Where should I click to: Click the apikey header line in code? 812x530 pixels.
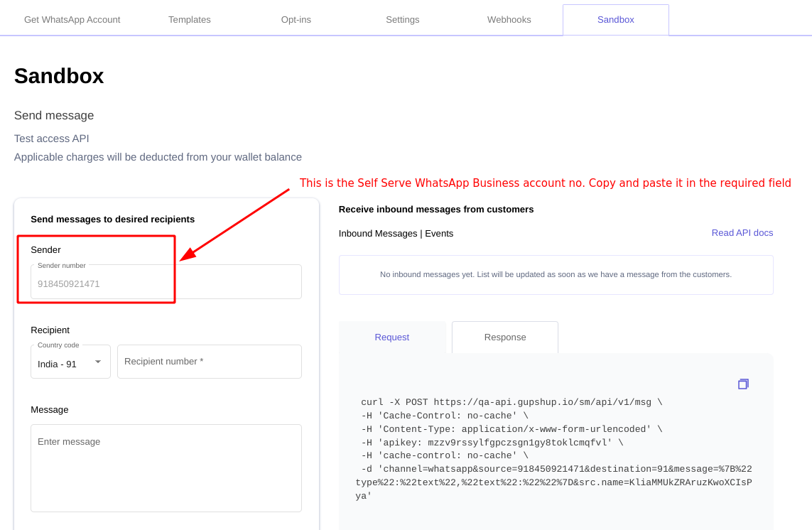pos(492,443)
